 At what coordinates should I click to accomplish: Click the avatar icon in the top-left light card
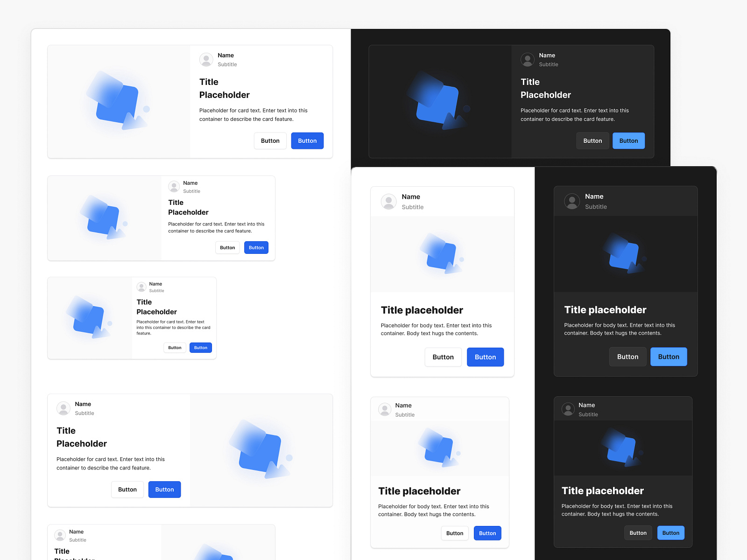(x=206, y=59)
